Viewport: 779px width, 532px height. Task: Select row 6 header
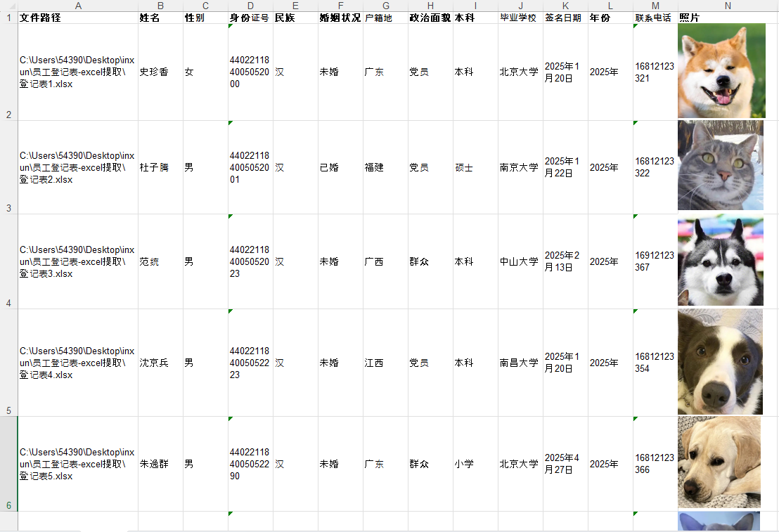[x=8, y=463]
